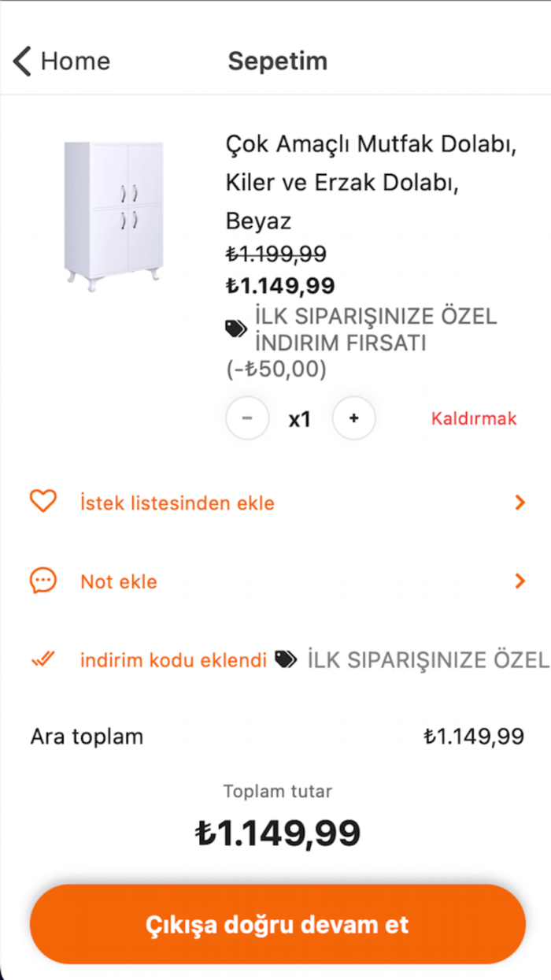Expand the Not ekle row chevron
Viewport: 551px width, 980px height.
pyautogui.click(x=521, y=581)
